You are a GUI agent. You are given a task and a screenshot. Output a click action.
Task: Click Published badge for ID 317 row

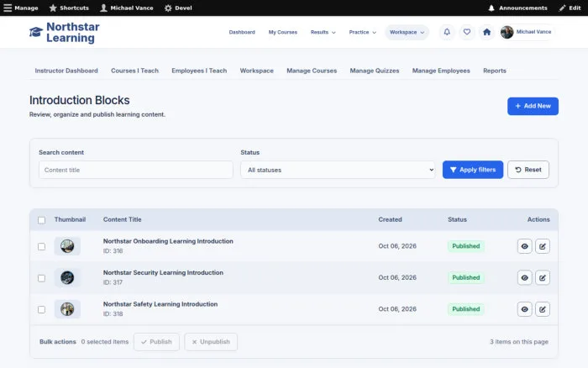[x=465, y=277]
